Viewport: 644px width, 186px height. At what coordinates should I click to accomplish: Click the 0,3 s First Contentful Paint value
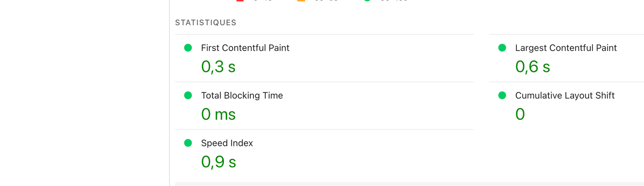click(218, 67)
